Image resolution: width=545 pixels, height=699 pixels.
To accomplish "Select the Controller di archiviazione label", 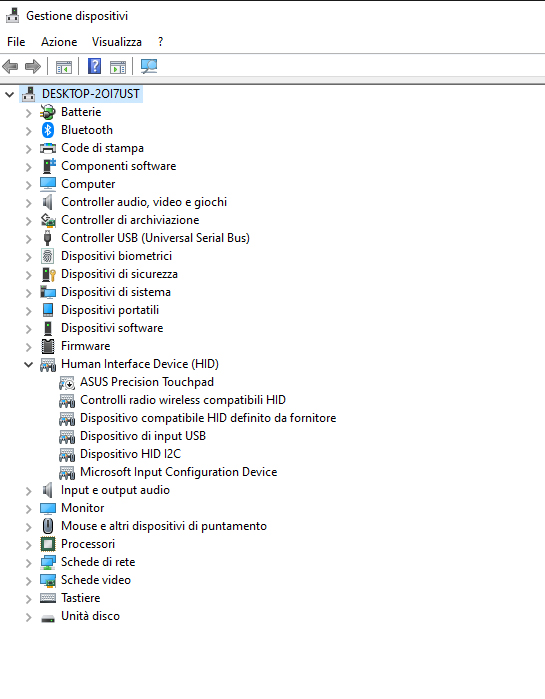I will [130, 220].
